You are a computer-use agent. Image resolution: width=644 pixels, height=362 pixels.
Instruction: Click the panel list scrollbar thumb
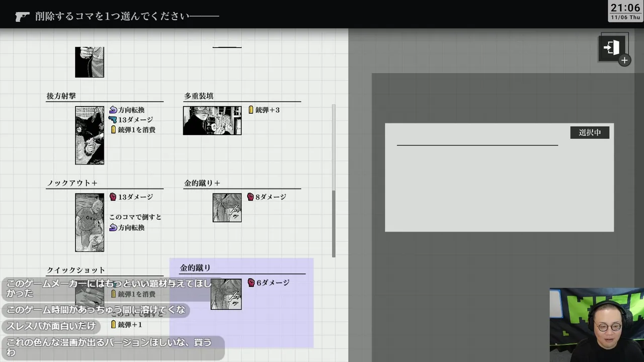pyautogui.click(x=334, y=224)
